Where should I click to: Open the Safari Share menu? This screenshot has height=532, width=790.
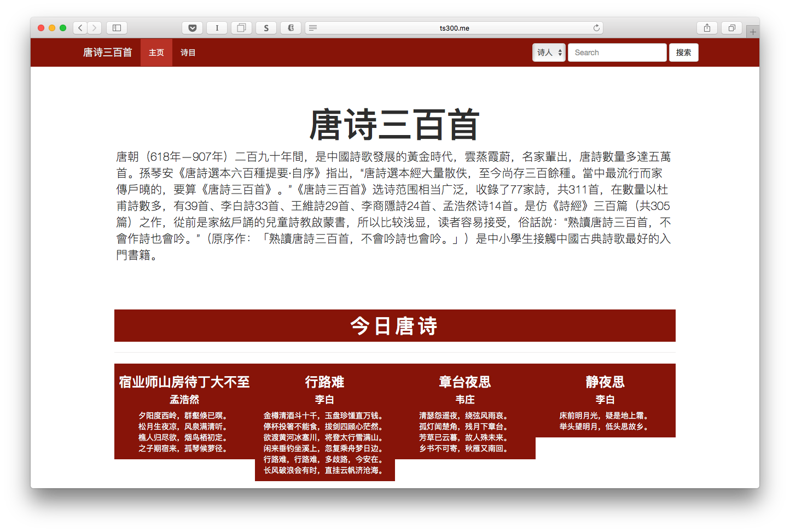pyautogui.click(x=707, y=28)
